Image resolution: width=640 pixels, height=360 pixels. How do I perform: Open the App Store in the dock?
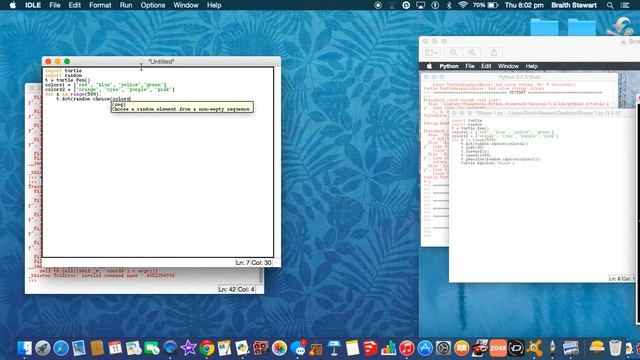[425, 348]
